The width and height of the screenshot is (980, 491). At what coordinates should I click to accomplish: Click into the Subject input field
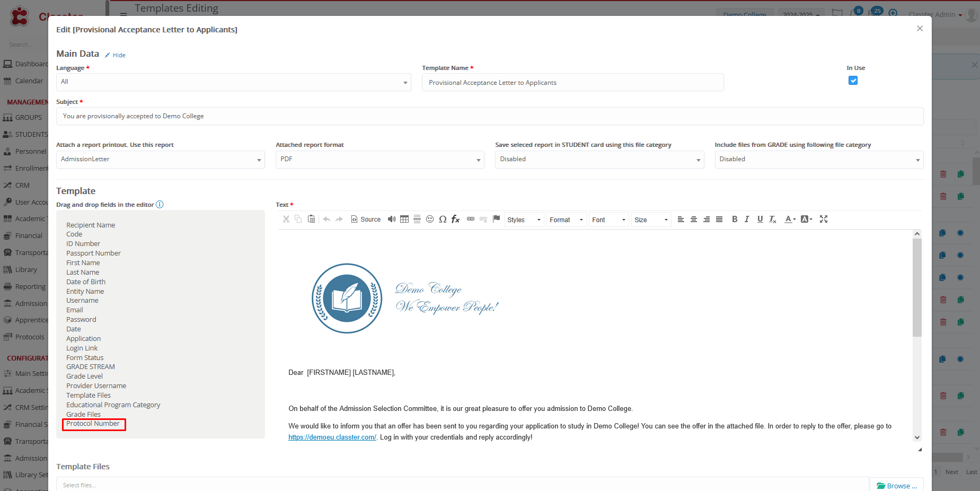click(489, 116)
